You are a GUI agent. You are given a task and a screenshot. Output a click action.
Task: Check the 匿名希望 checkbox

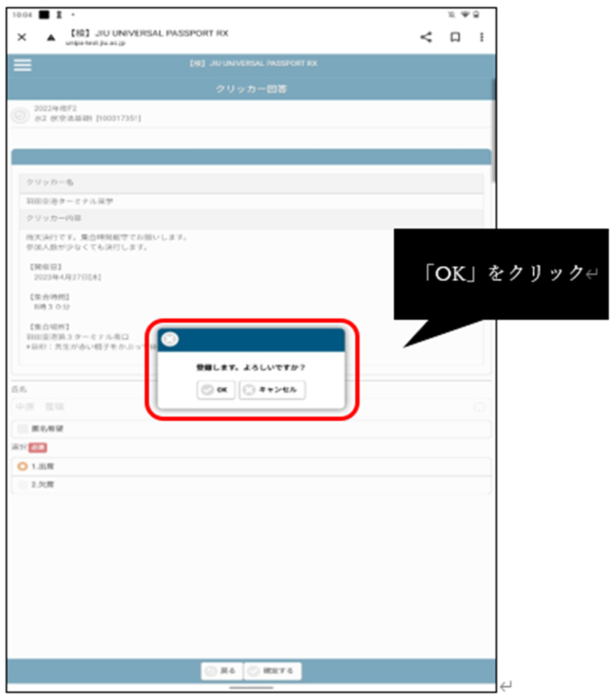22,429
